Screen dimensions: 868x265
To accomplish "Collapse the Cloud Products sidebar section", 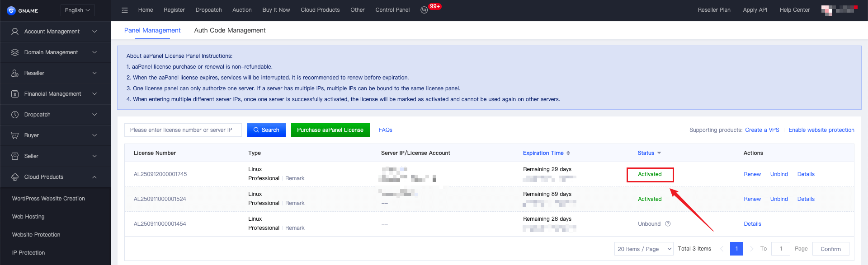I will 54,177.
